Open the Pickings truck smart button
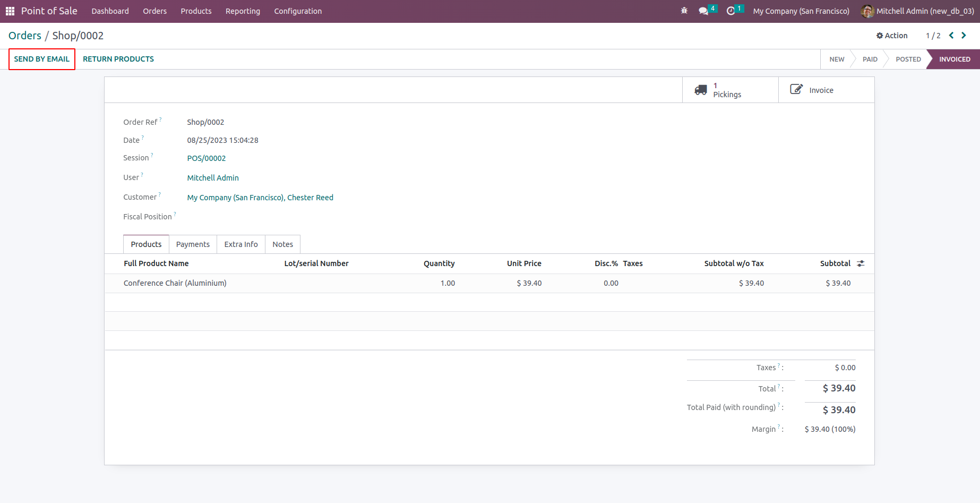This screenshot has height=503, width=980. pos(730,90)
